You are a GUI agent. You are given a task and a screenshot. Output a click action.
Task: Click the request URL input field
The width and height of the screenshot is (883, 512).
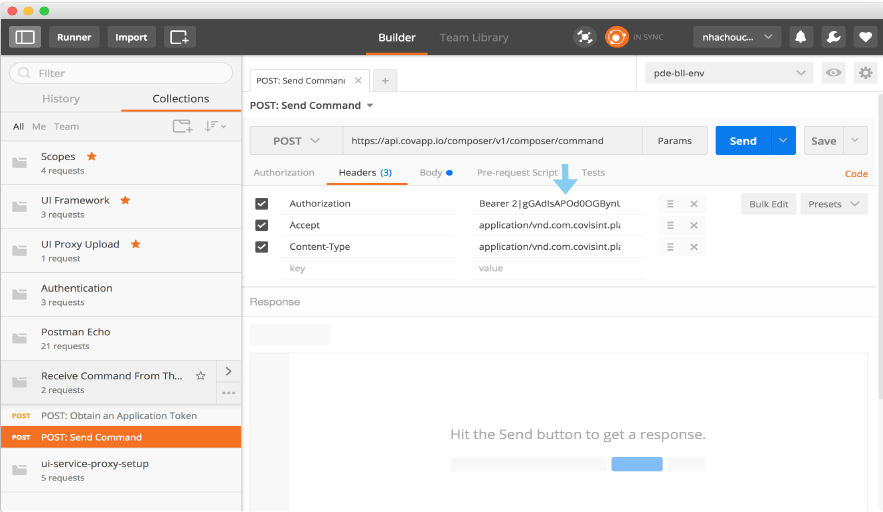491,141
